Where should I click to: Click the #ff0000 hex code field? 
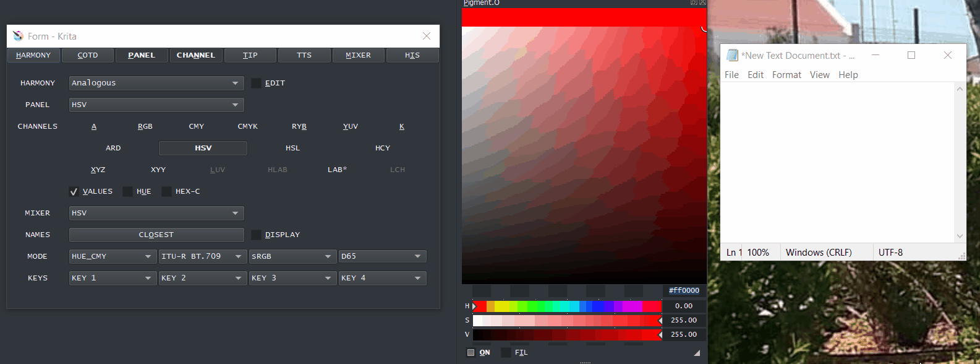click(x=684, y=290)
